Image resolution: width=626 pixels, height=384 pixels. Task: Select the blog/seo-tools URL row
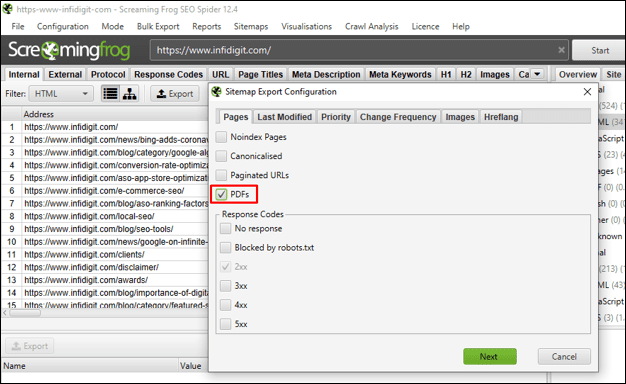[x=105, y=229]
